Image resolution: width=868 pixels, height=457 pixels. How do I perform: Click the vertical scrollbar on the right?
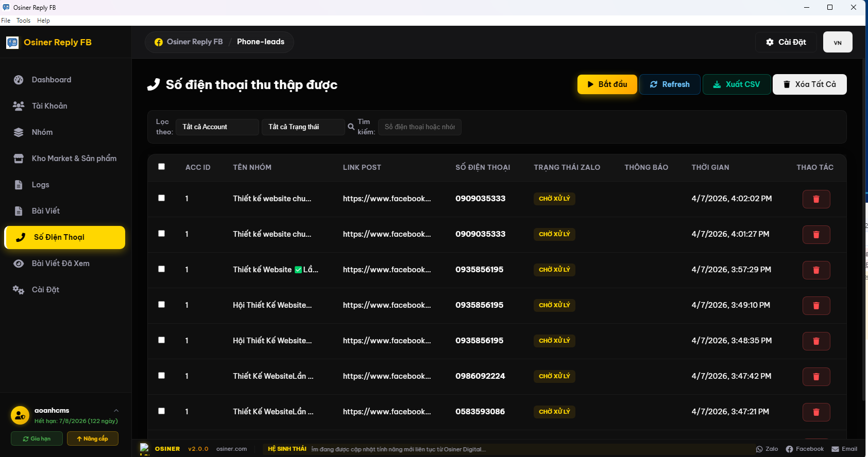(x=864, y=232)
